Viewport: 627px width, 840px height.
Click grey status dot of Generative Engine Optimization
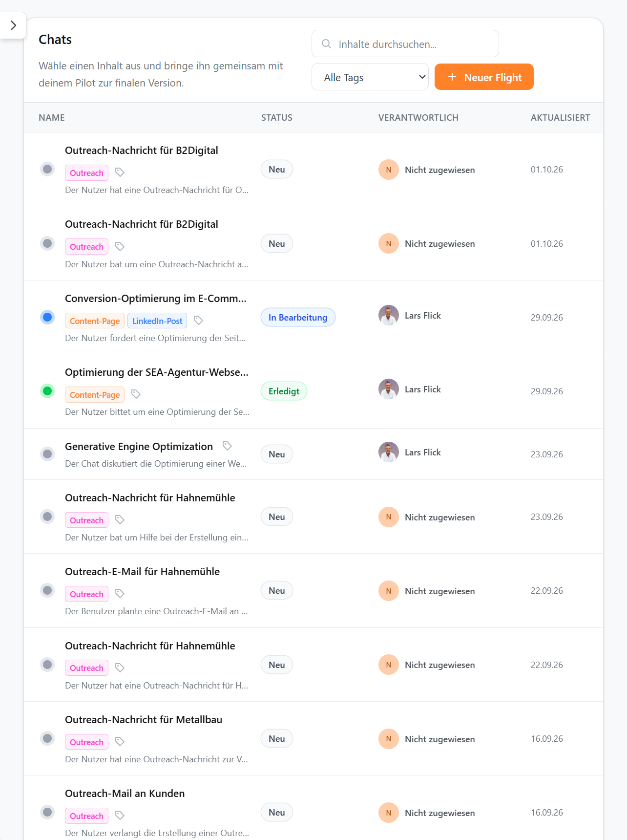point(47,454)
